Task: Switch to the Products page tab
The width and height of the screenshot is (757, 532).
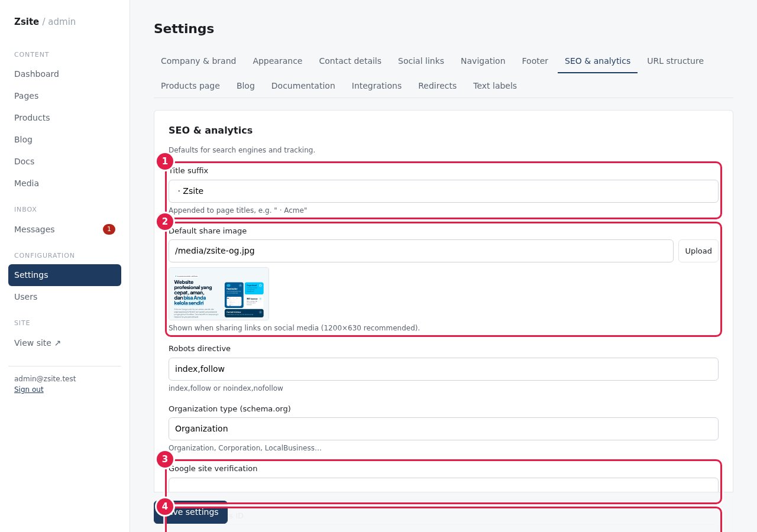Action: click(x=190, y=86)
